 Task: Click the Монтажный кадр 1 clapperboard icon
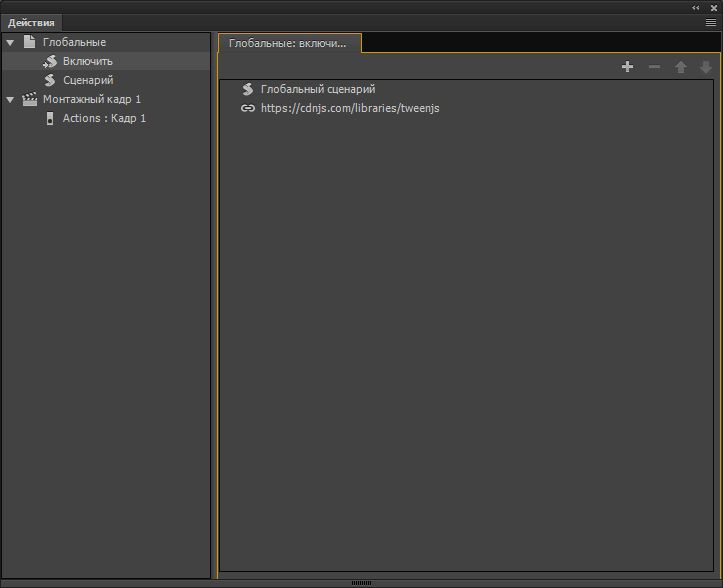click(x=30, y=99)
